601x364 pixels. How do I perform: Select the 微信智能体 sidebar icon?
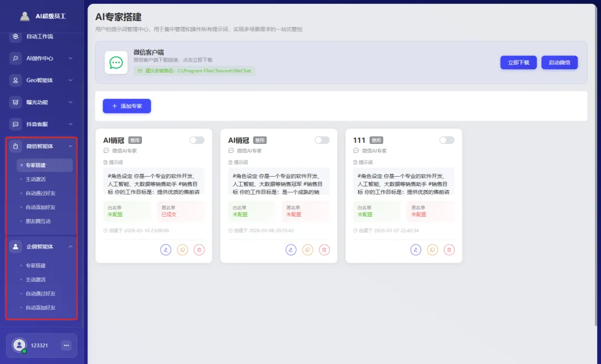16,146
